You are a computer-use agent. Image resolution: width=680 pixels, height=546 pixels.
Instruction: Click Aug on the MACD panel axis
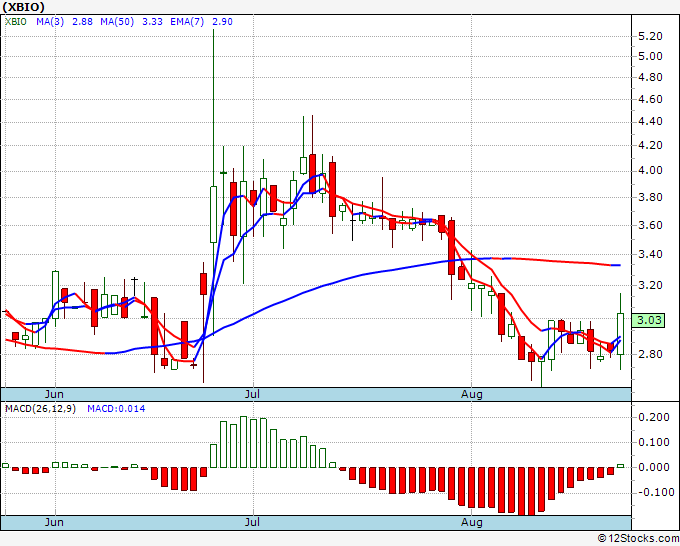click(x=471, y=522)
